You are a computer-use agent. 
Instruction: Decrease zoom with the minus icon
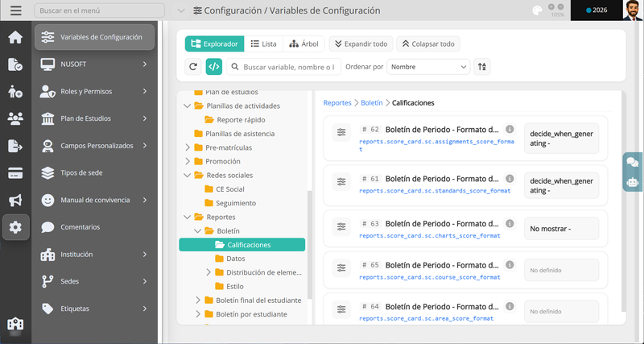coord(560,7)
